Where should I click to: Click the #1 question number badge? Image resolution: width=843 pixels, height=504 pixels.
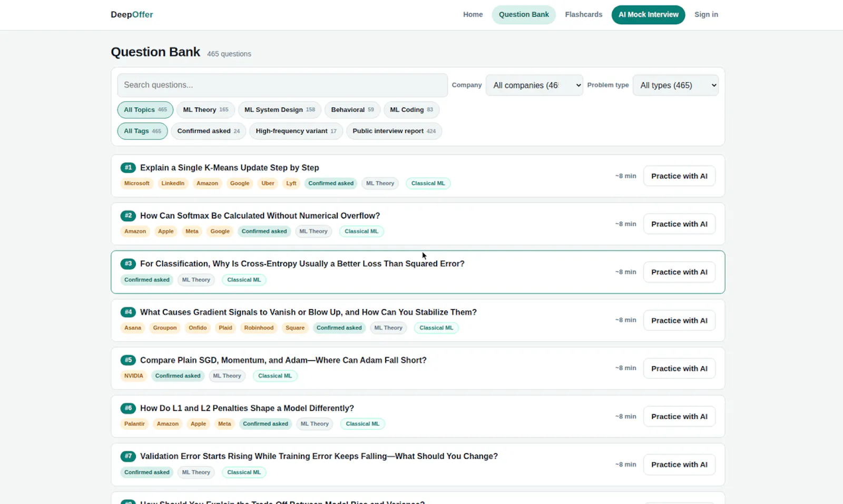(128, 167)
